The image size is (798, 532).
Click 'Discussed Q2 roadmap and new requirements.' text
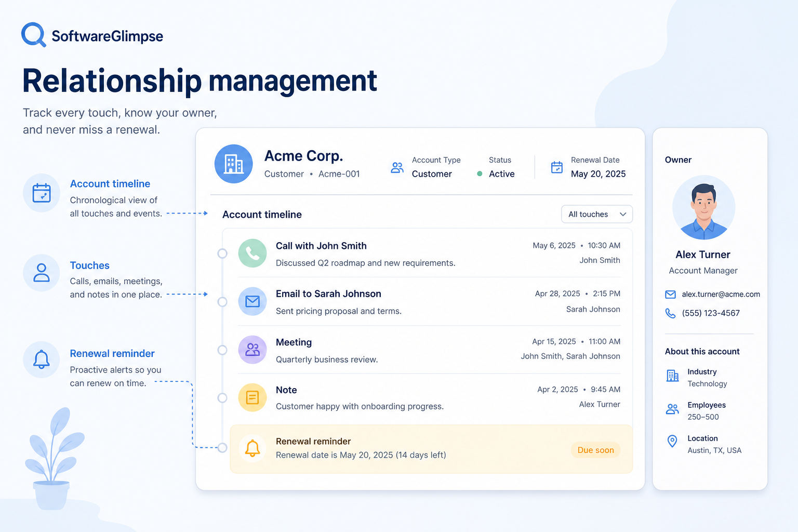pos(365,263)
